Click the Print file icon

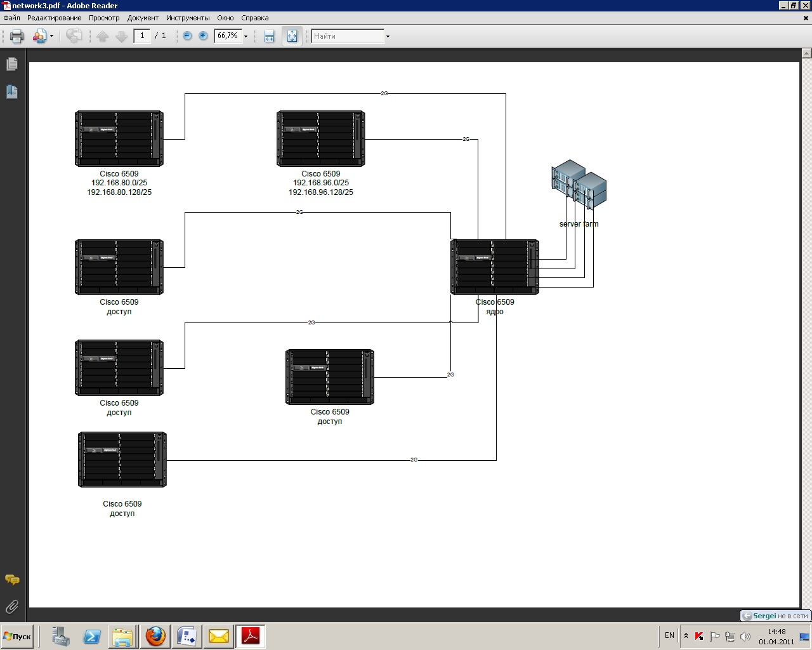coord(17,36)
